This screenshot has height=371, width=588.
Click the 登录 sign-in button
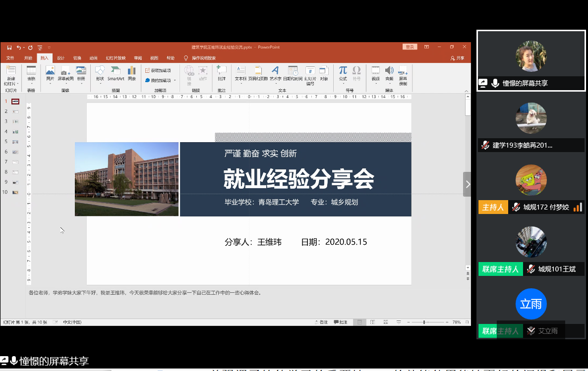(410, 47)
